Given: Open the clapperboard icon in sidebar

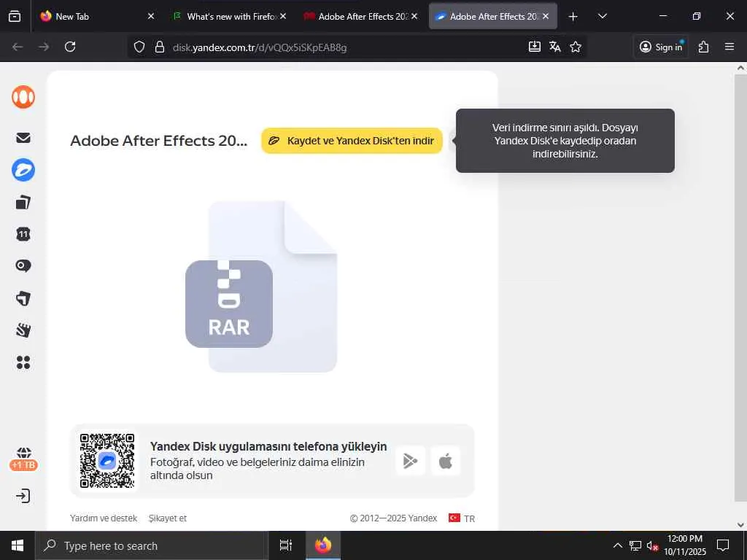Looking at the screenshot, I should pyautogui.click(x=23, y=330).
